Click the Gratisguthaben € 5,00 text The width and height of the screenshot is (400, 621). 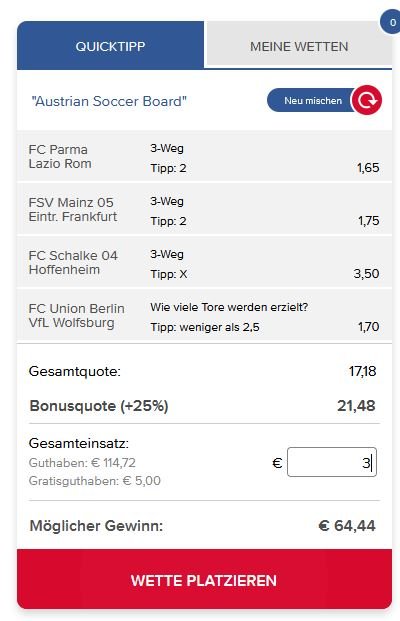click(95, 481)
